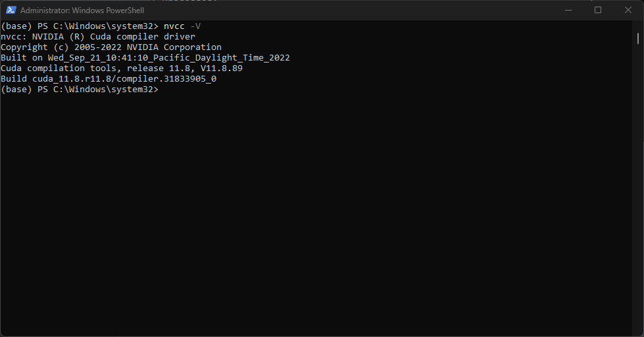Click the 'Built on Wed_Sep_21' line
The height and width of the screenshot is (337, 644).
point(145,57)
